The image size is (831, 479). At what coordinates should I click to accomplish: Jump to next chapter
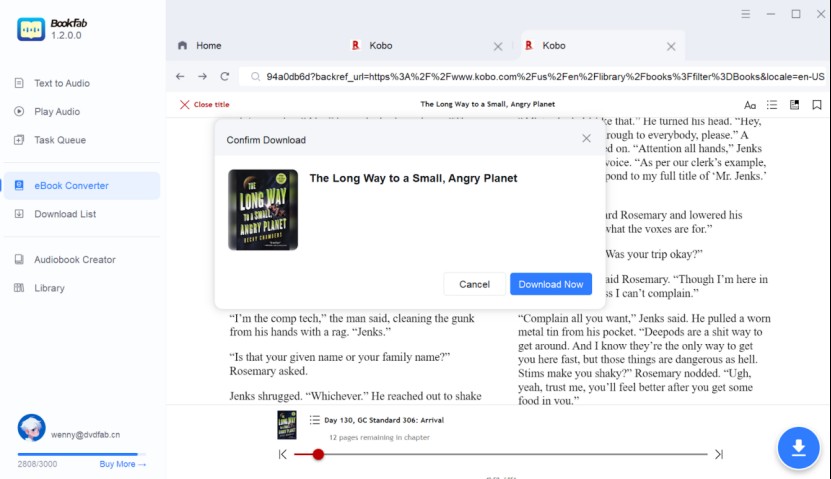[x=719, y=454]
